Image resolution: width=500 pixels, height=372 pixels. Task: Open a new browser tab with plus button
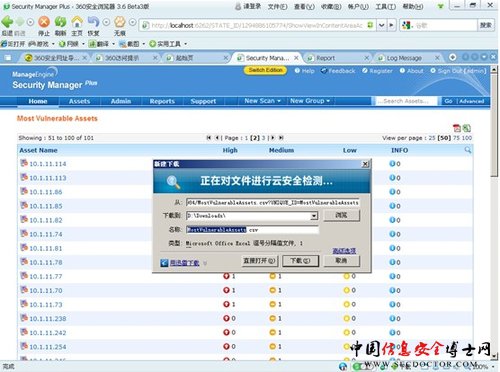pos(452,57)
